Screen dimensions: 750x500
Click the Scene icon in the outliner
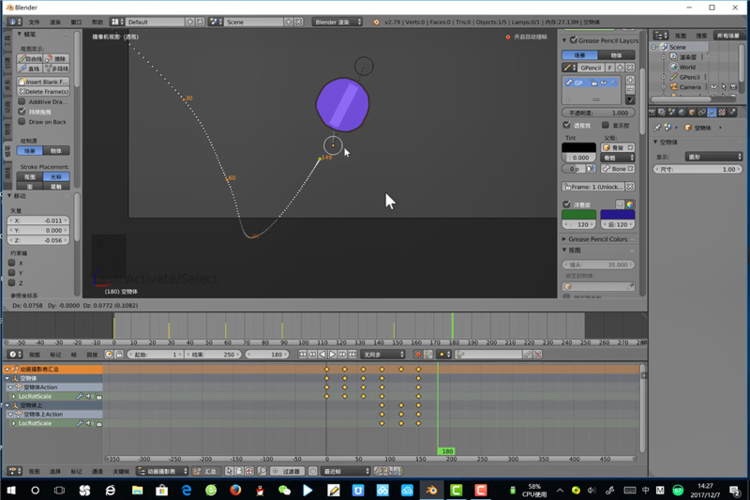(x=662, y=47)
